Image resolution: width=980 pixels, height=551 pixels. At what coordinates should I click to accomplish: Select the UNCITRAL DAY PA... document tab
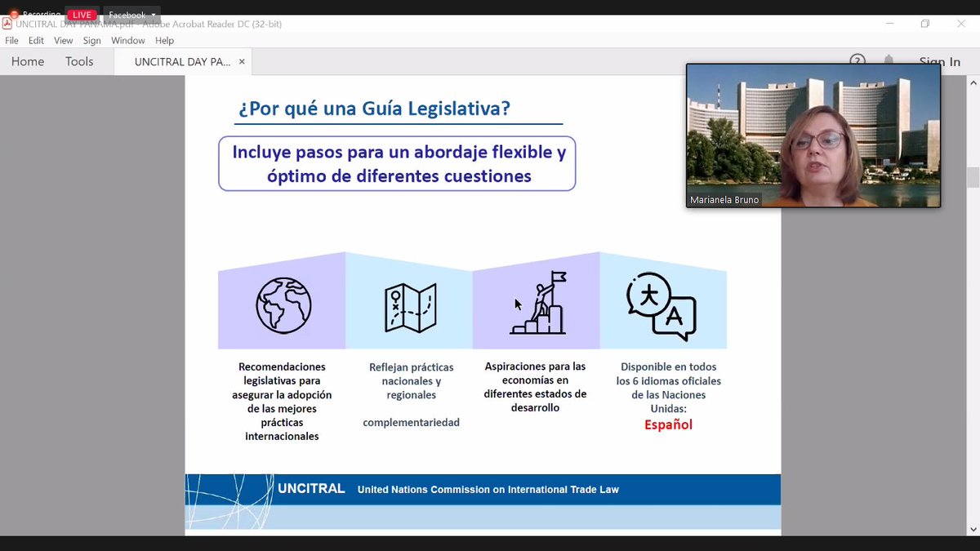coord(182,62)
